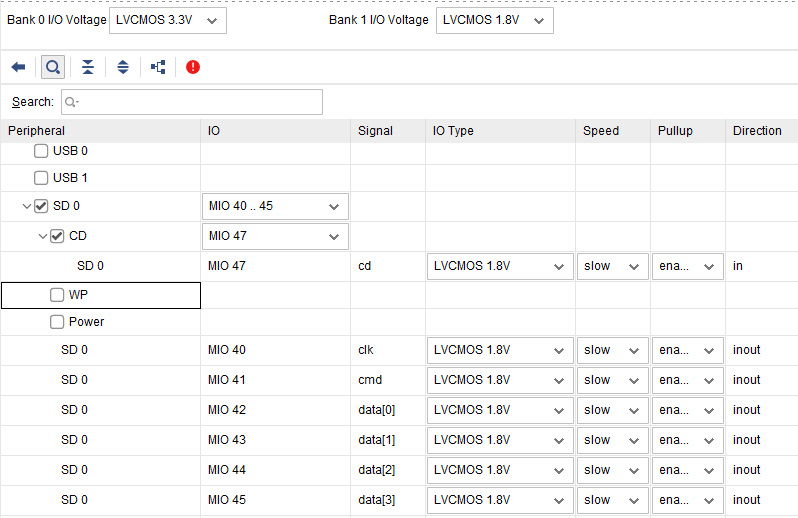Select the MIO 40 cell in clk row
Viewport: 798px width, 518px height.
tap(275, 350)
